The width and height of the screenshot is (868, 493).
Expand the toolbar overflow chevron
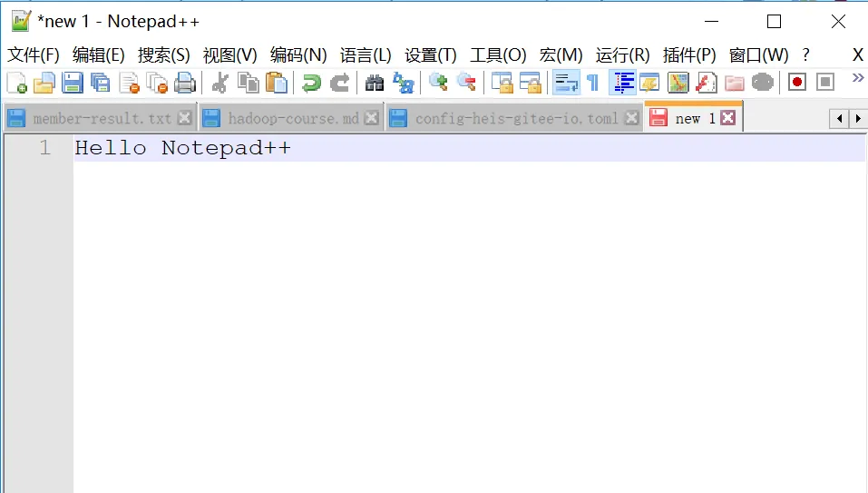pyautogui.click(x=857, y=77)
